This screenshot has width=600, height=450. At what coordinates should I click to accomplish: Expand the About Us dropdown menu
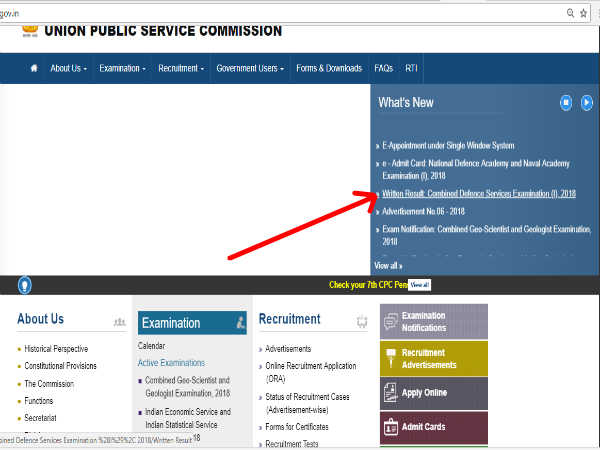(68, 68)
